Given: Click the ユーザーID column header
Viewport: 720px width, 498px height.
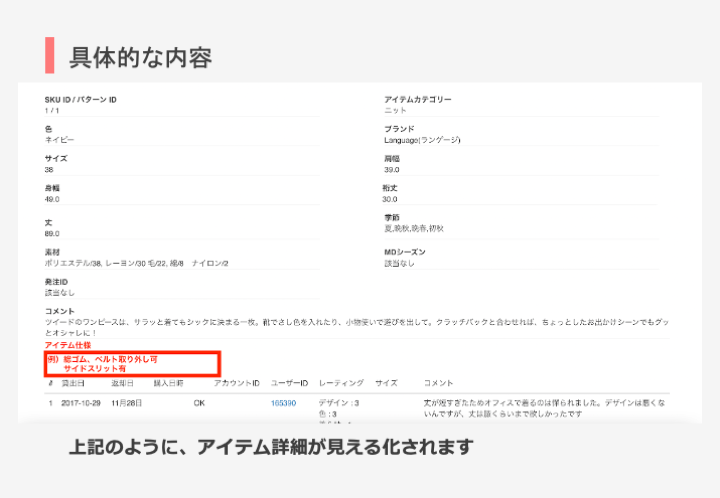Looking at the screenshot, I should point(289,383).
